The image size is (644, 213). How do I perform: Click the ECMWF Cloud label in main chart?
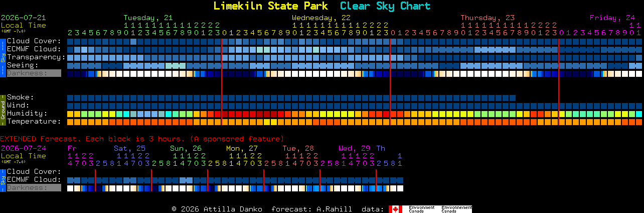tap(34, 49)
